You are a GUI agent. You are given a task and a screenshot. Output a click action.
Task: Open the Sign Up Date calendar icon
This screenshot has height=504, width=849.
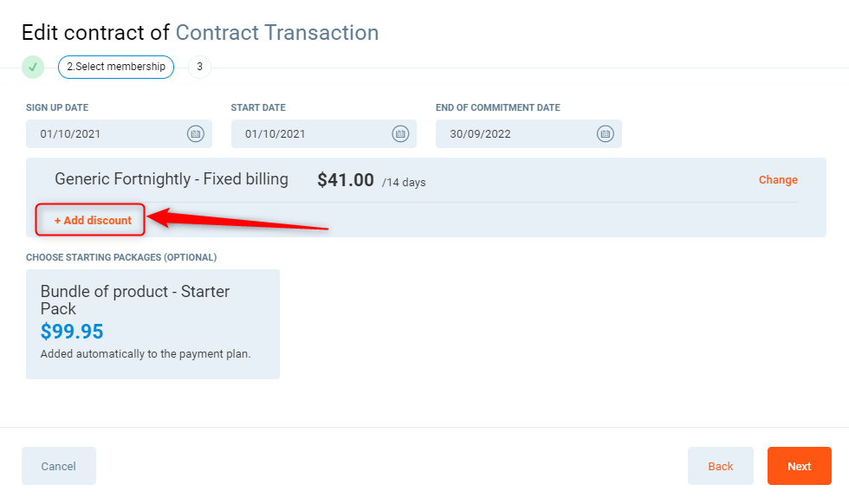[x=195, y=133]
